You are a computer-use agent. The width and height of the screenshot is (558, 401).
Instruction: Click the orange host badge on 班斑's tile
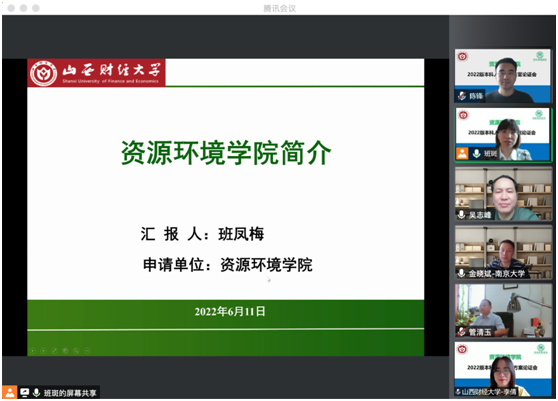tap(462, 154)
